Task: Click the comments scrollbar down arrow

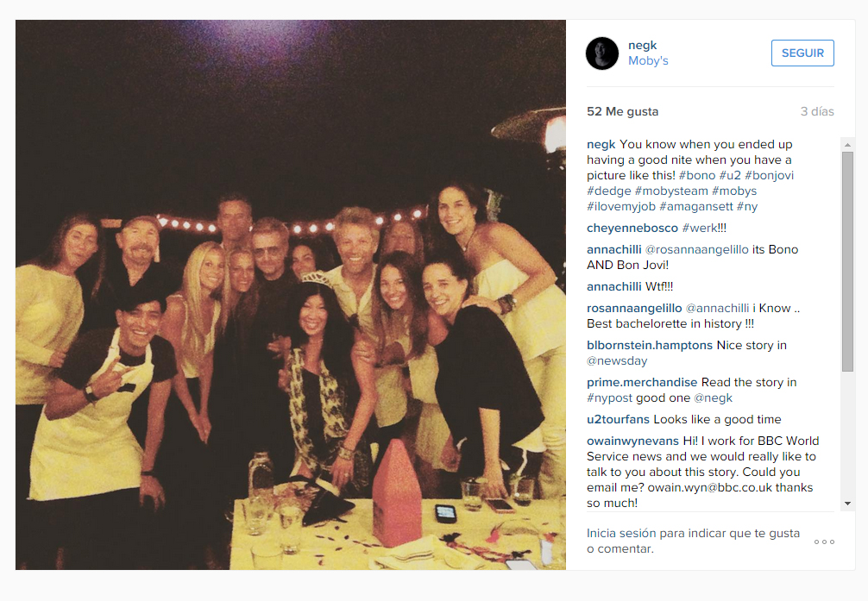Action: (847, 504)
